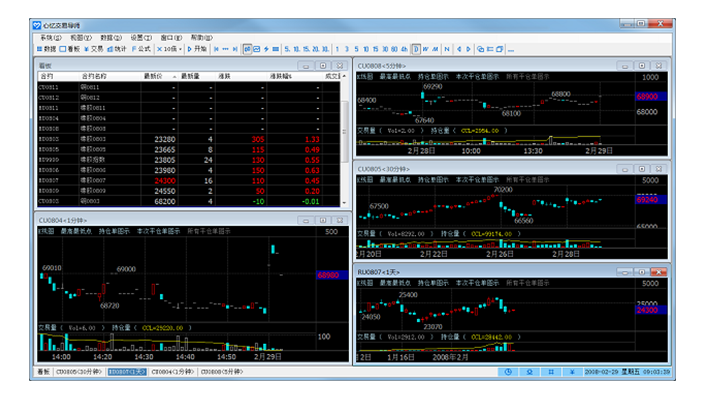The image size is (704, 397).
Task: Click the sort arrow beside 最新价 column
Action: (174, 77)
